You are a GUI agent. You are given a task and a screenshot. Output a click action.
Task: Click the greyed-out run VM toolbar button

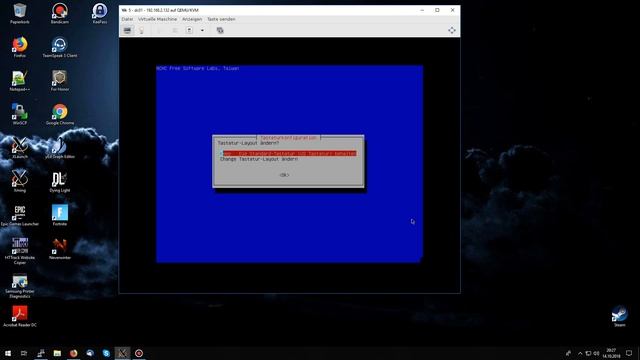pos(159,30)
